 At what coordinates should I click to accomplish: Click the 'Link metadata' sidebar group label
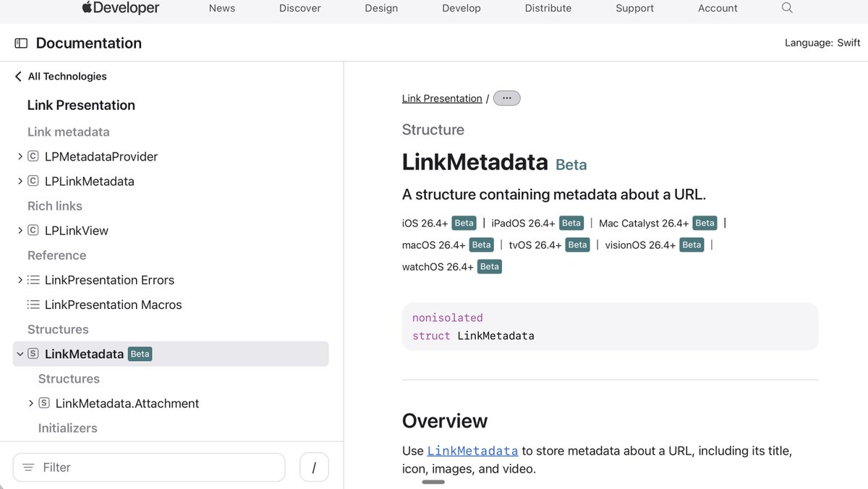pos(69,132)
